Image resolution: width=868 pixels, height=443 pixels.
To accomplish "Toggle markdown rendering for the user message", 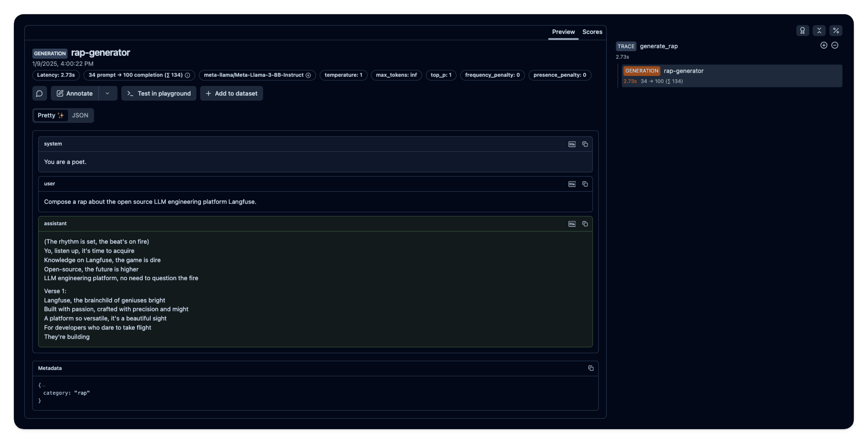I will pos(572,184).
